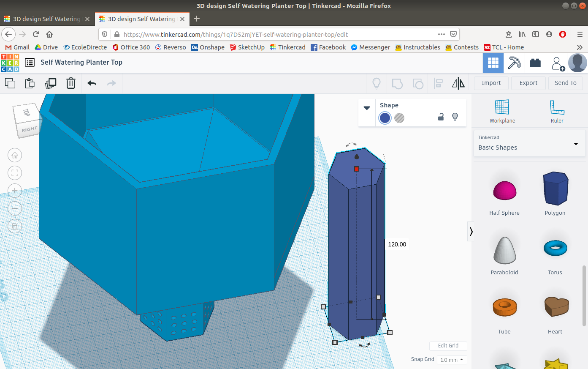Switch to the first Firefox tab
The width and height of the screenshot is (588, 369).
click(x=46, y=19)
